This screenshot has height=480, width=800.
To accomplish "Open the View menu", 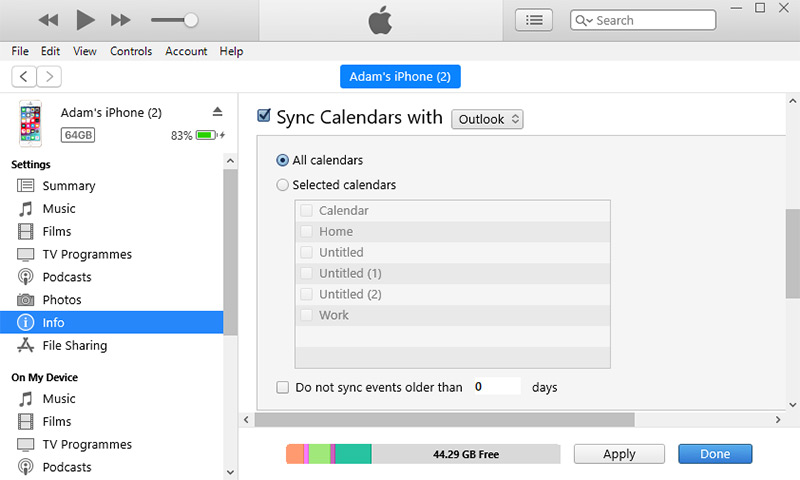I will point(85,51).
